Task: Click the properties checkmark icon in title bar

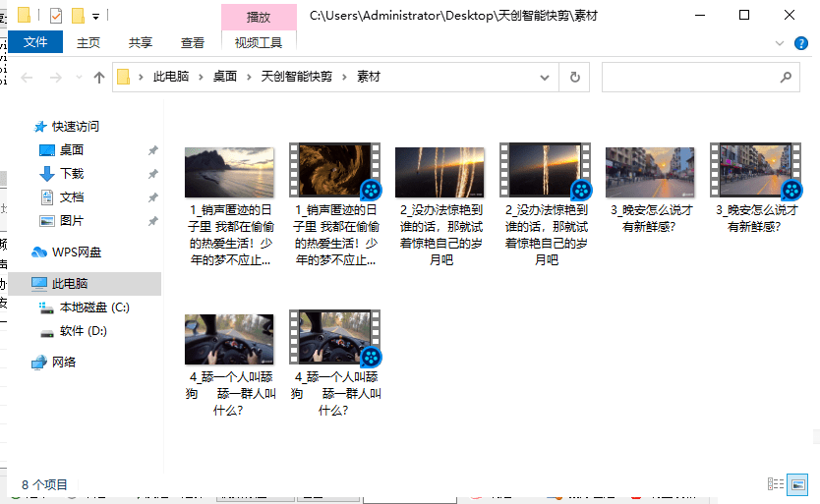Action: [56, 16]
